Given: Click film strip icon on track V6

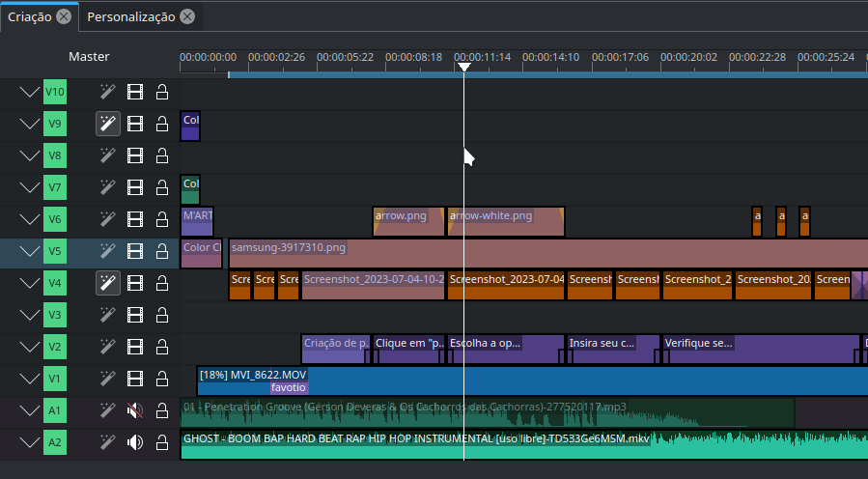Looking at the screenshot, I should click(x=135, y=219).
